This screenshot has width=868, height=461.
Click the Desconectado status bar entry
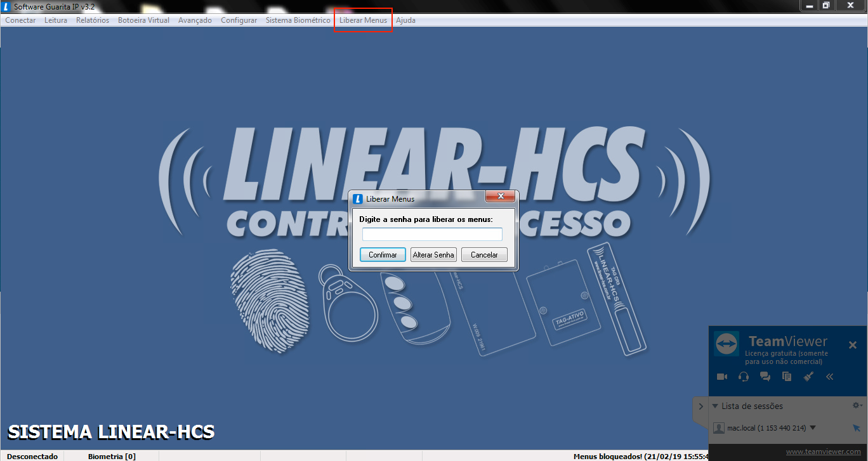click(32, 456)
